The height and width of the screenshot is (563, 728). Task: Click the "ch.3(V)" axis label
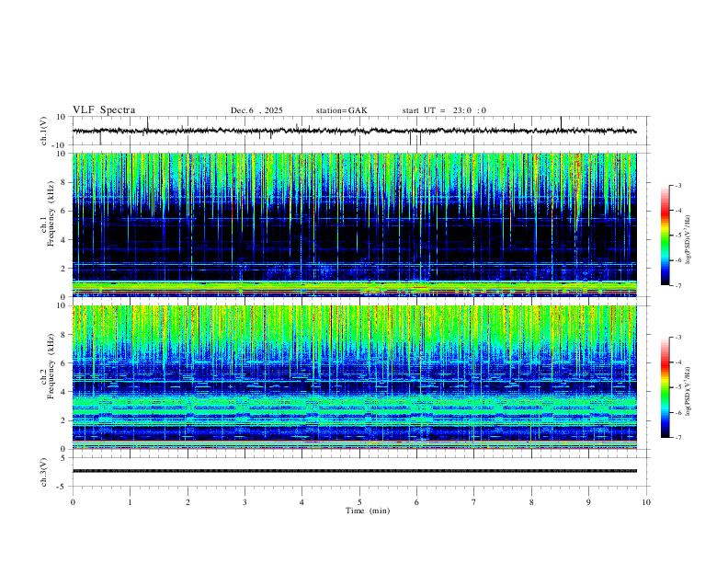pyautogui.click(x=44, y=472)
